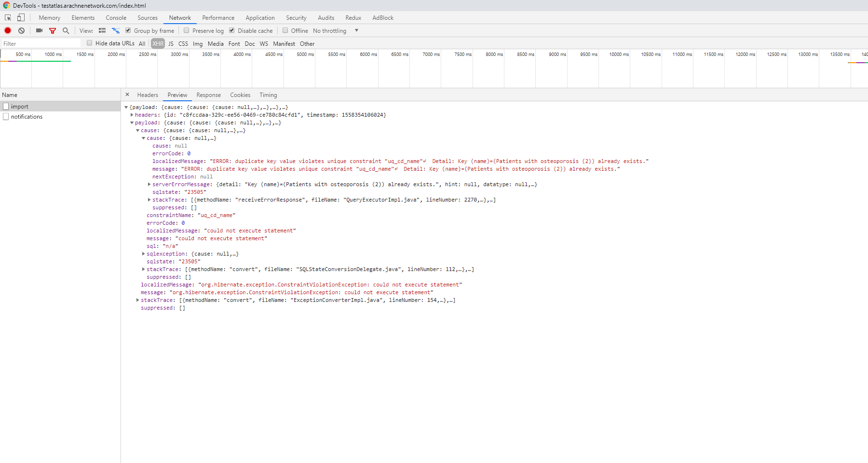The image size is (868, 463).
Task: Open search in network panel
Action: [x=66, y=30]
